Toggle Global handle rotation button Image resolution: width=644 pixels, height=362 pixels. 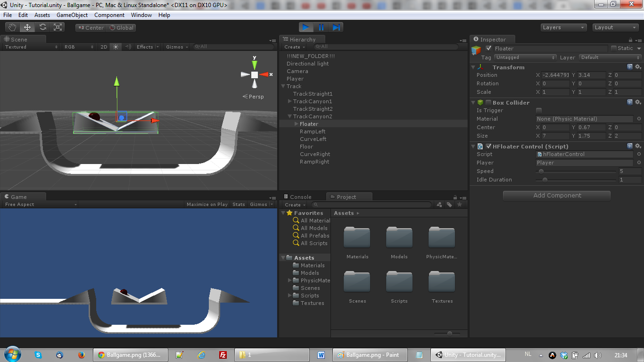[122, 28]
